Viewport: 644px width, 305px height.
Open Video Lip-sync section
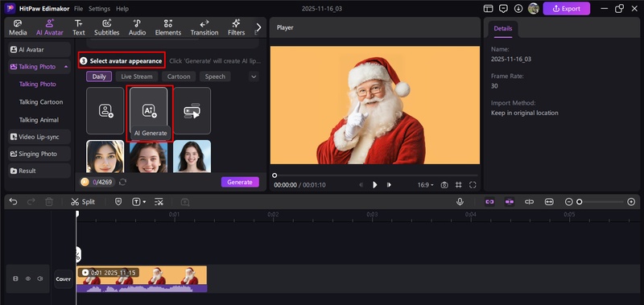point(39,137)
